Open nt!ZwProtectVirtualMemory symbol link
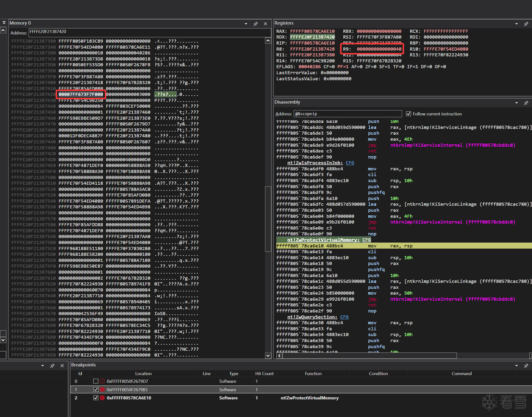532x417 pixels. pos(323,240)
